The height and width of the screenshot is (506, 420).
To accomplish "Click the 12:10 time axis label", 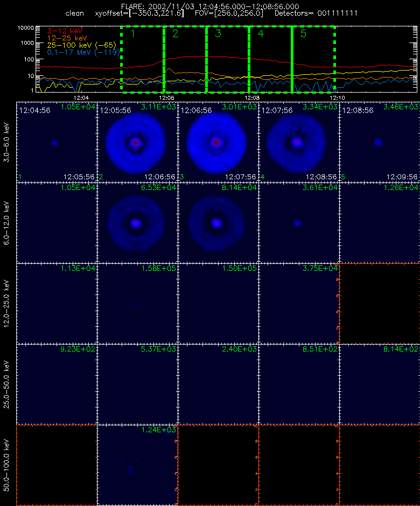I will (338, 97).
